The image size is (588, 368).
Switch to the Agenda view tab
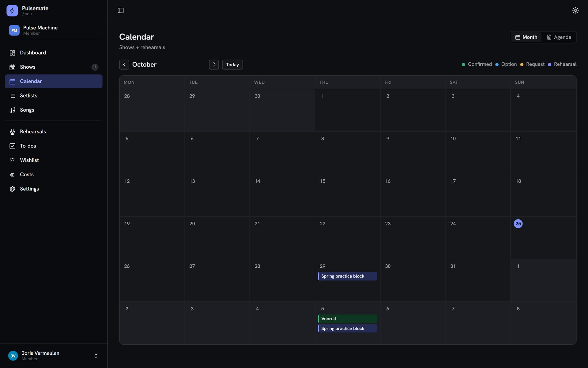tap(559, 37)
